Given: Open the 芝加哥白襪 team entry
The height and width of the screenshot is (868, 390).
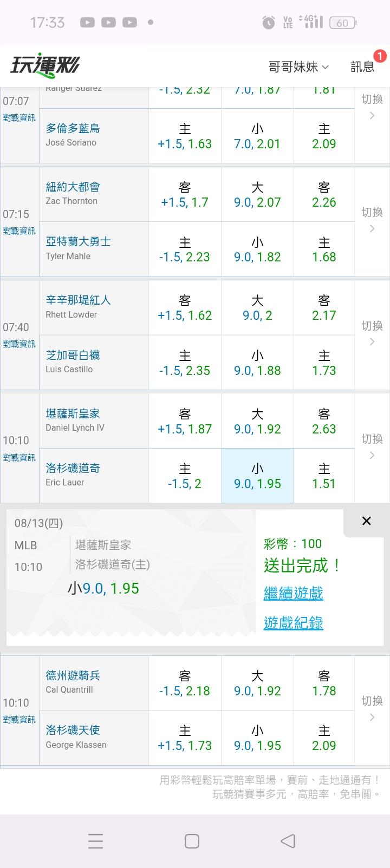Looking at the screenshot, I should pos(73,355).
